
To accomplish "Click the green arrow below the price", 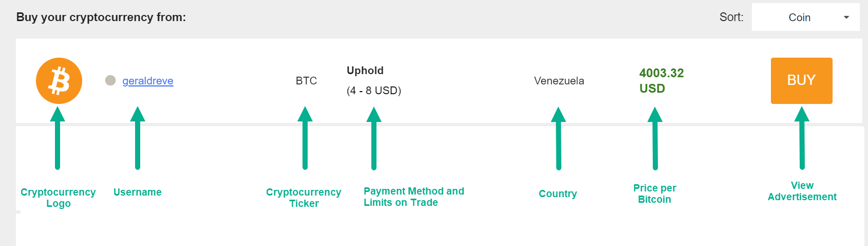I will (655, 138).
